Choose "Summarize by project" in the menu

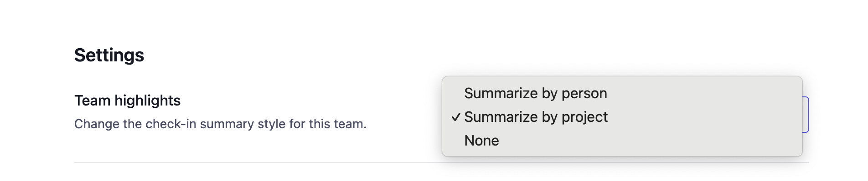pyautogui.click(x=622, y=117)
